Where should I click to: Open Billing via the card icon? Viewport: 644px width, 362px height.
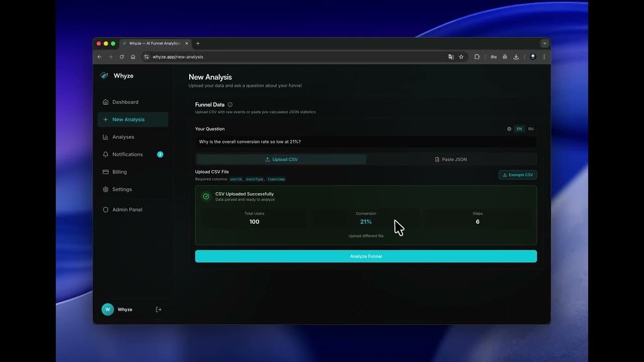click(x=106, y=171)
